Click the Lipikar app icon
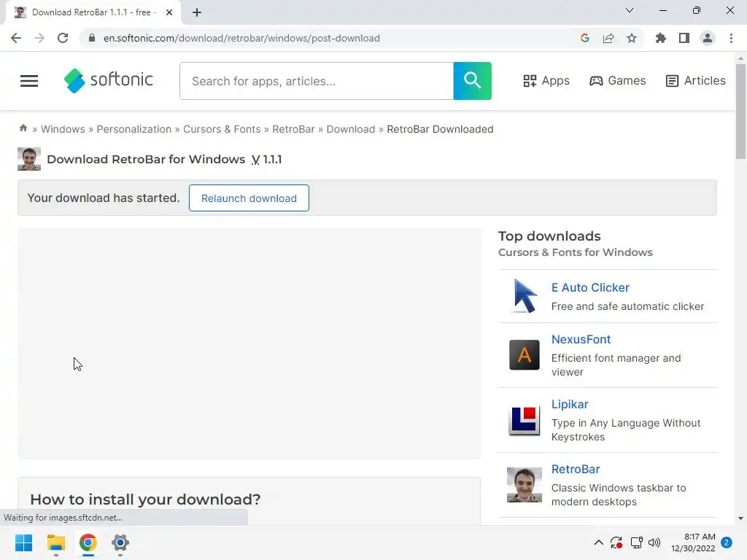Viewport: 747px width, 560px height. tap(525, 421)
